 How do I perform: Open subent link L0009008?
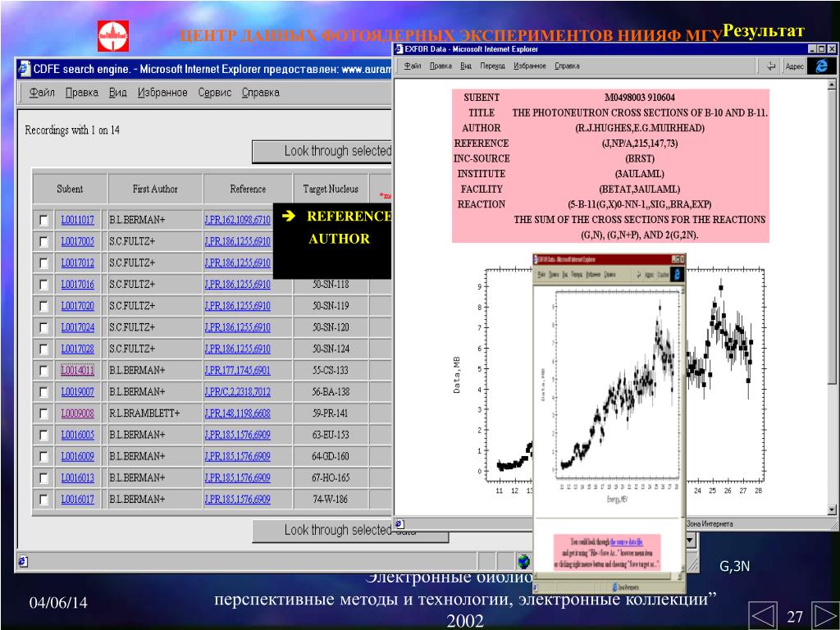78,413
